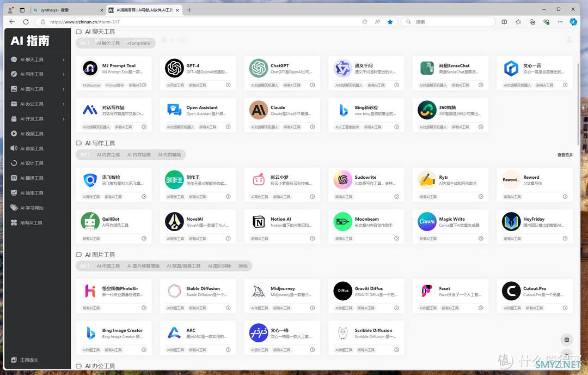Open the GPT-4 tool icon
Viewport: 588px width, 375px height.
point(174,68)
